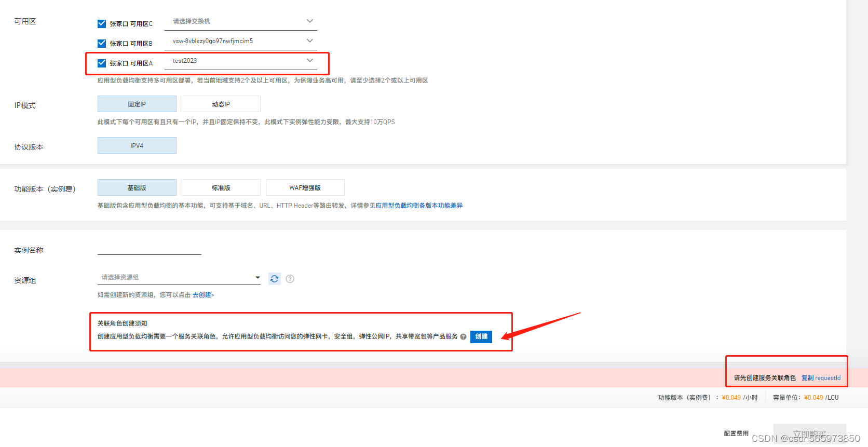Follow the 去创建 link
868x447 pixels.
point(203,295)
